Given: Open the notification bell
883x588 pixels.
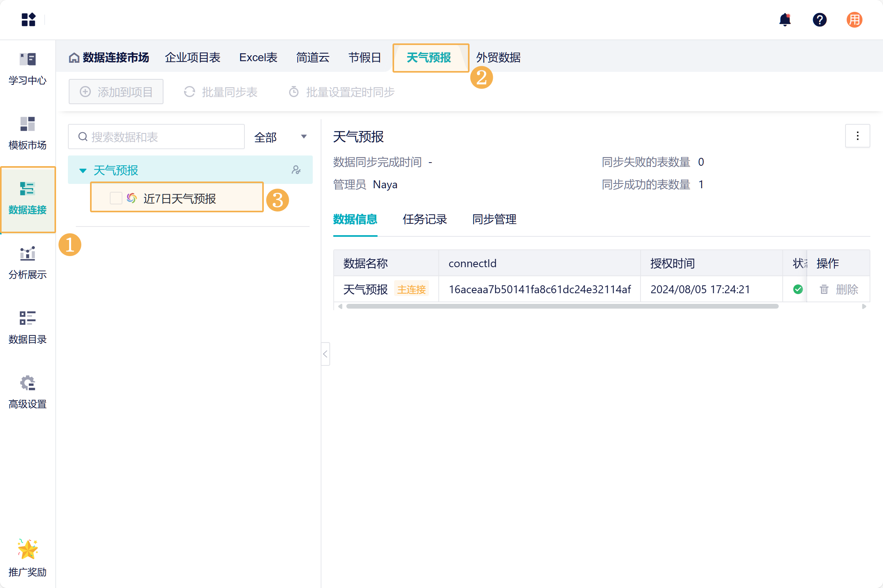Looking at the screenshot, I should [785, 20].
